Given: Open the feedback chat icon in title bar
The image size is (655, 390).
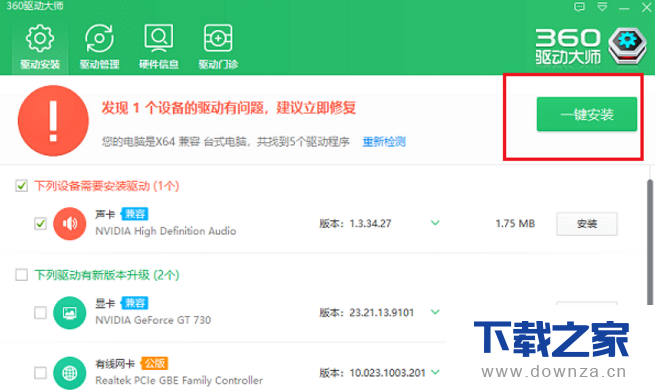Looking at the screenshot, I should pyautogui.click(x=579, y=7).
